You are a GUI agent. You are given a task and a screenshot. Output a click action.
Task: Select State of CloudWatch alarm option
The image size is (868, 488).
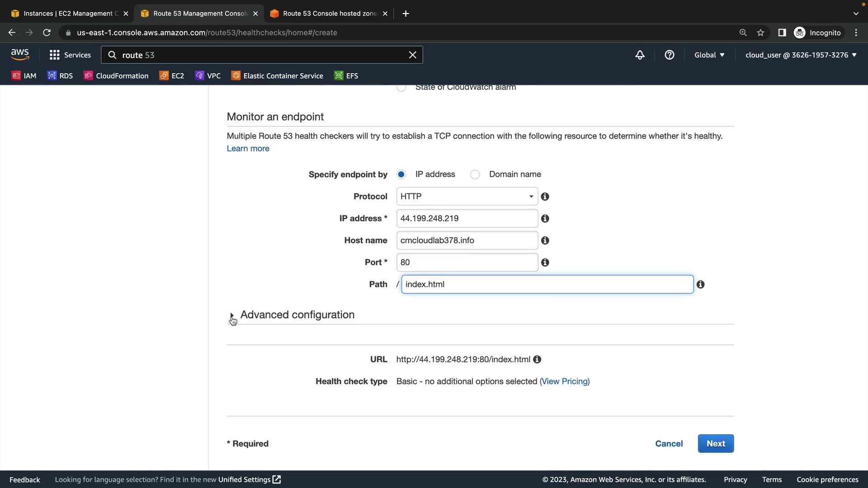[401, 87]
